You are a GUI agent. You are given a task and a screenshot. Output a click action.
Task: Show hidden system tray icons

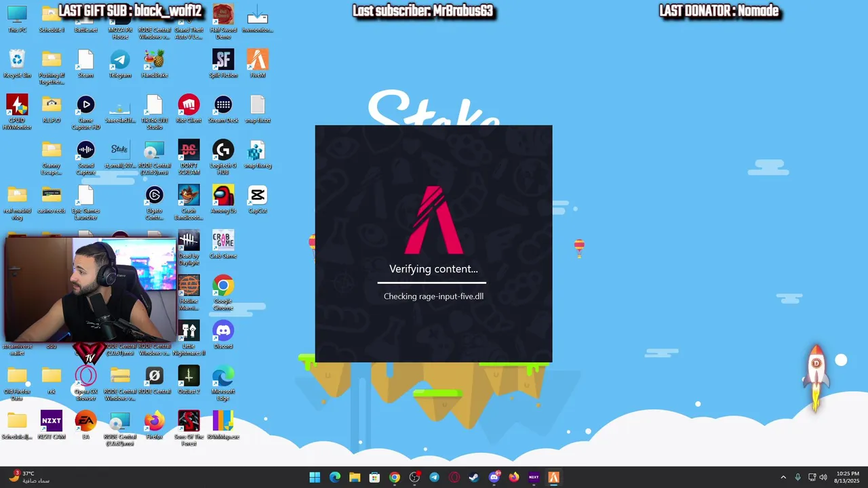[x=783, y=477]
